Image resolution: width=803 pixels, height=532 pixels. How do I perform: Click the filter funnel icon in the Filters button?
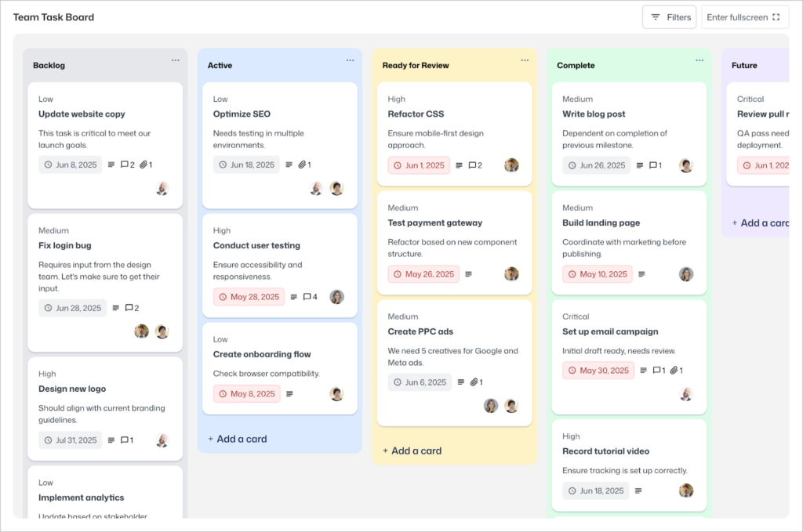[x=655, y=16]
